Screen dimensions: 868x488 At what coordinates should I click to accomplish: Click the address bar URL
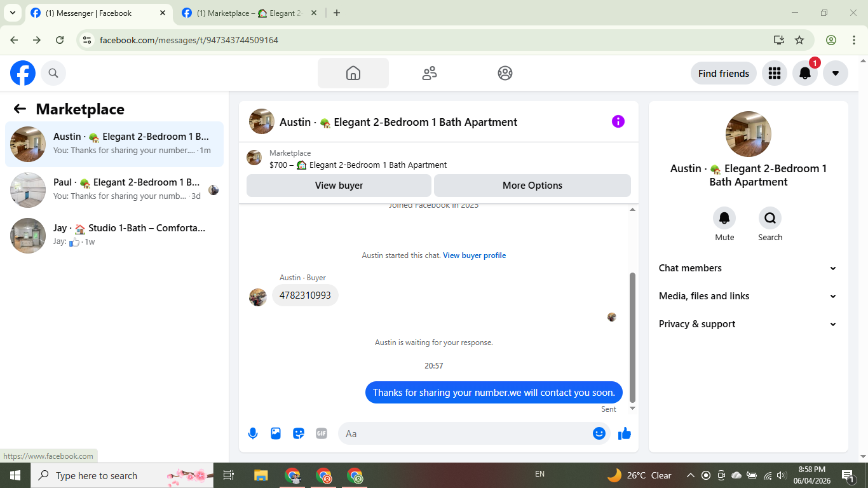(x=189, y=40)
